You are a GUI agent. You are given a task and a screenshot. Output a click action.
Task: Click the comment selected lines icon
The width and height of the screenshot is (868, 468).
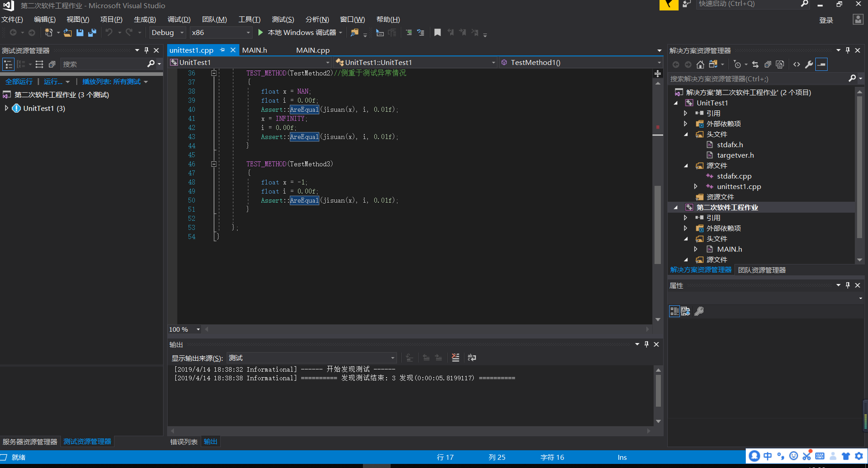tap(409, 32)
